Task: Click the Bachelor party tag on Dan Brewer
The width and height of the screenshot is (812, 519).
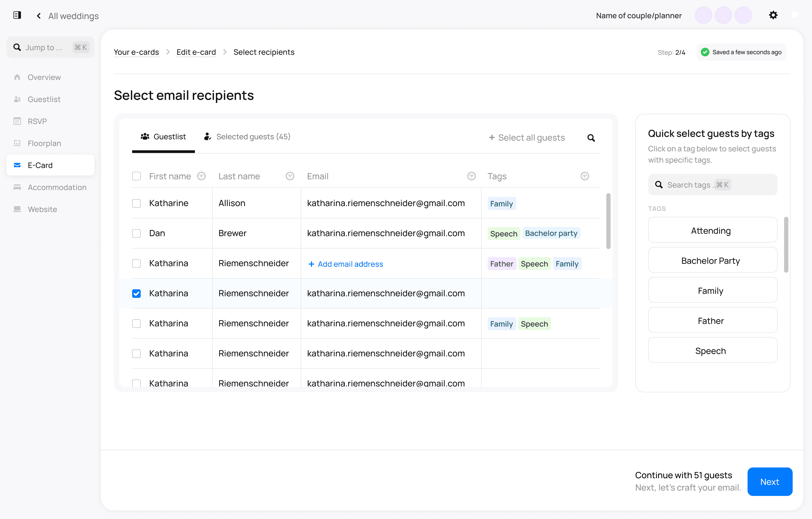Action: 551,233
